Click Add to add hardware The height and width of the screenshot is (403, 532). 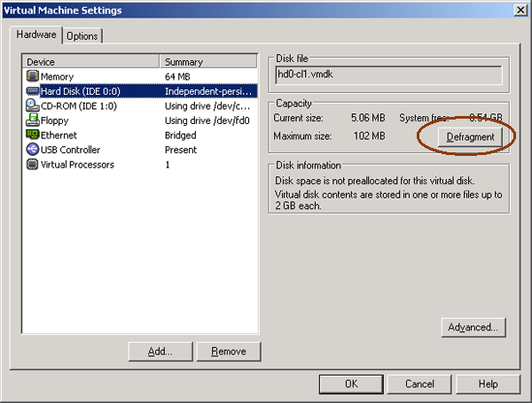[x=160, y=352]
